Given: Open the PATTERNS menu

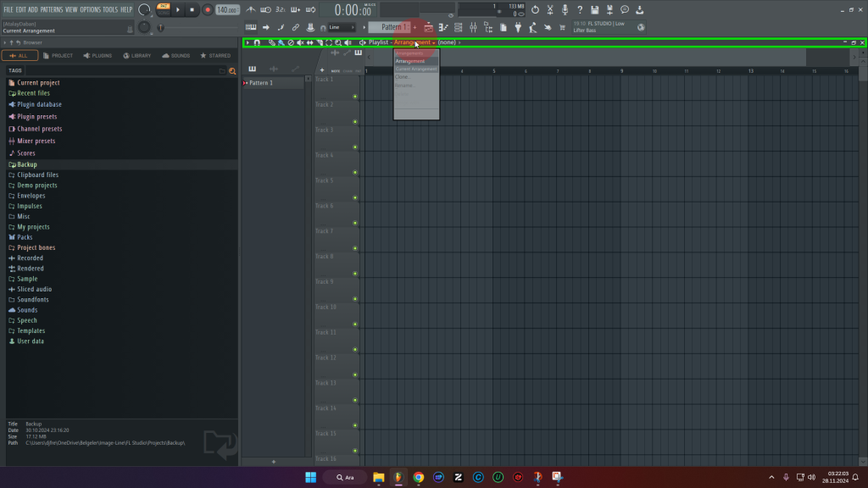Looking at the screenshot, I should 52,9.
